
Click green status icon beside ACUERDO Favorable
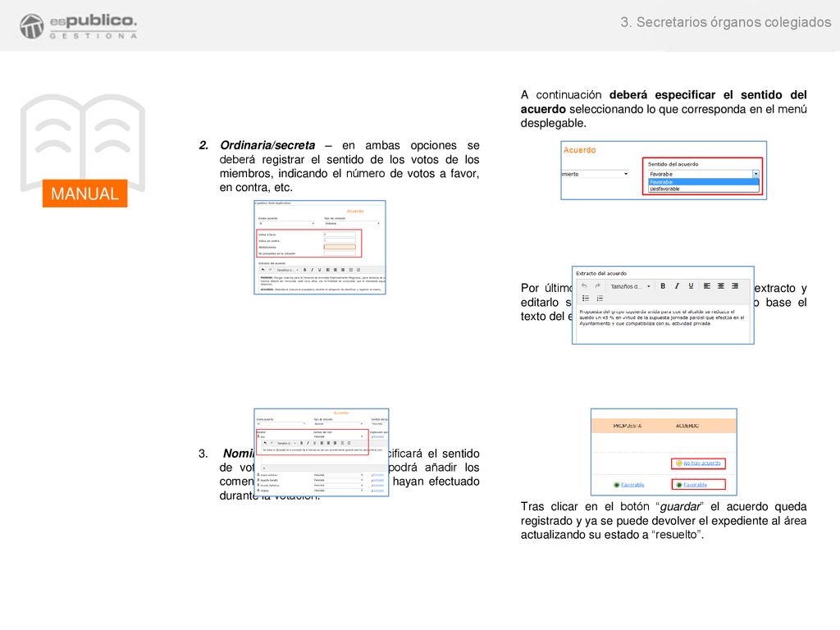tap(678, 485)
